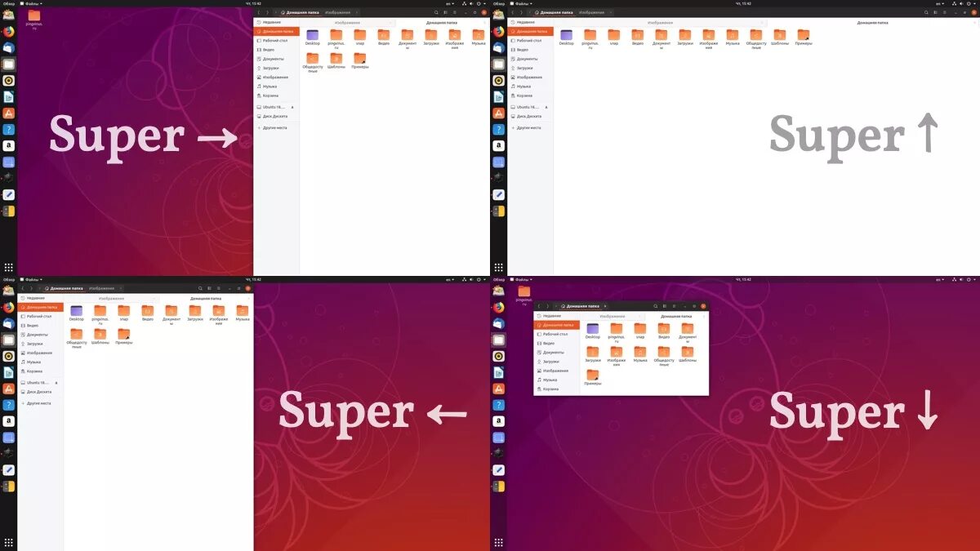Open Help in the Super → screenshot dock
This screenshot has width=980, height=551.
tap(8, 130)
